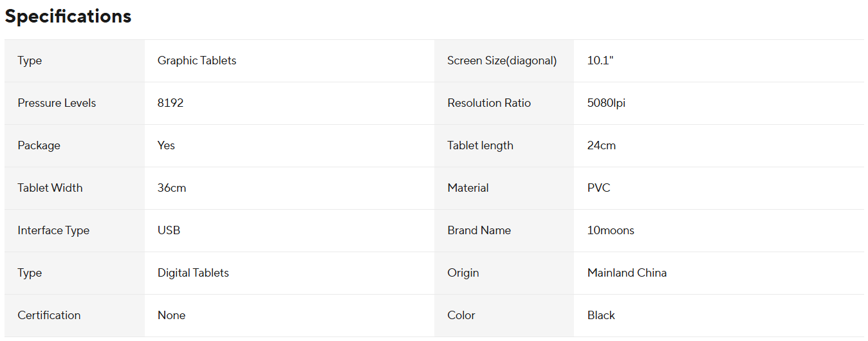Select the Tablet Width label

50,188
